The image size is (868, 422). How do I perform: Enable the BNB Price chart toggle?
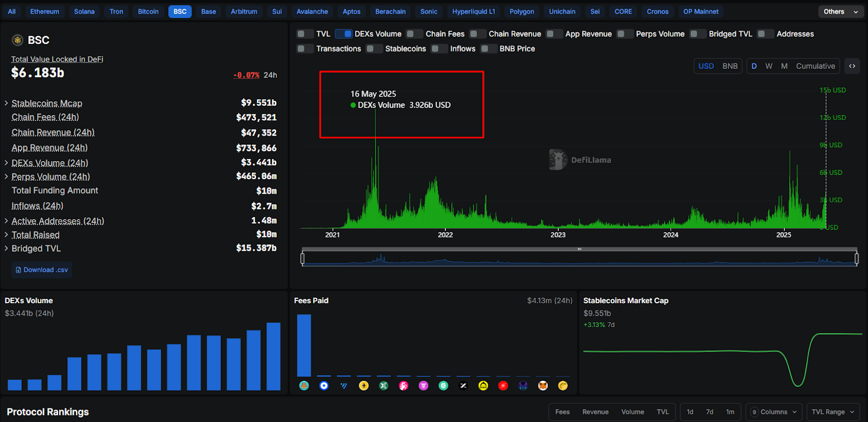(x=489, y=49)
